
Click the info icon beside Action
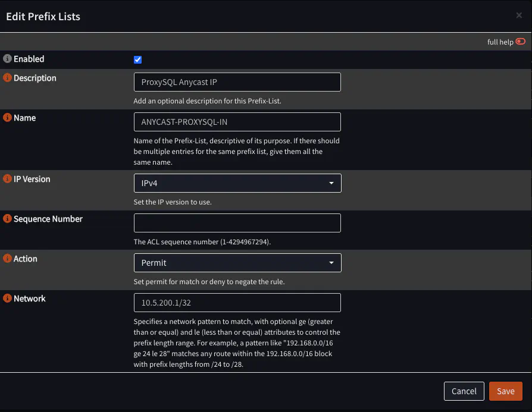(x=7, y=259)
